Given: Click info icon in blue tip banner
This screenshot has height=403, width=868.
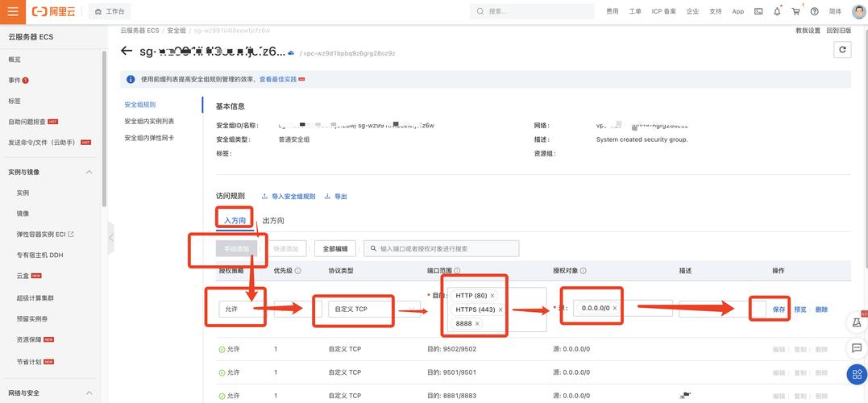Looking at the screenshot, I should pos(131,80).
